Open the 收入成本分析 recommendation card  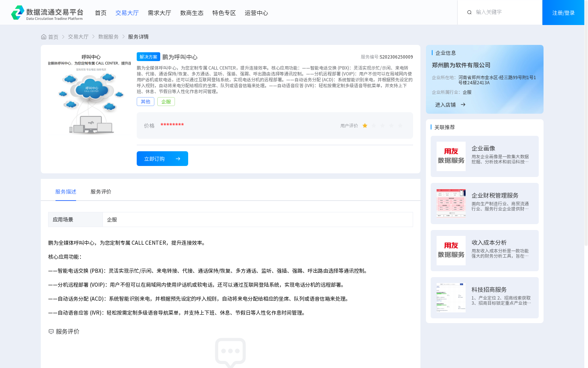pyautogui.click(x=485, y=251)
